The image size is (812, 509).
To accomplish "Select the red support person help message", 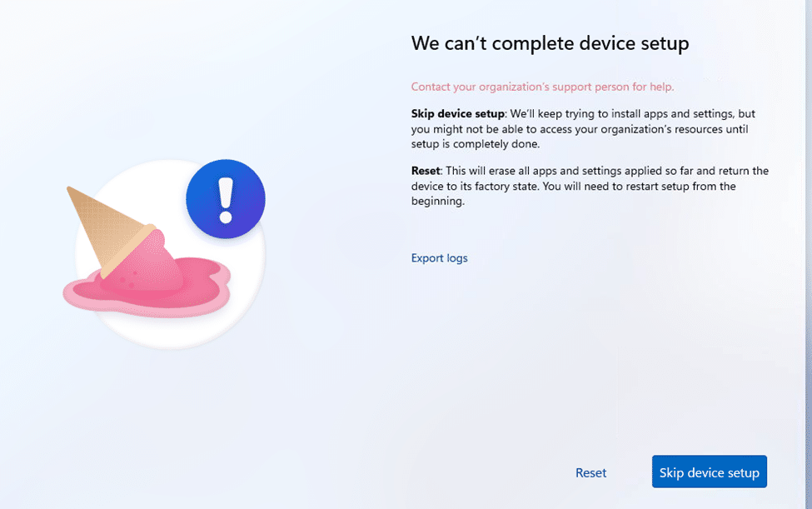I will coord(542,87).
